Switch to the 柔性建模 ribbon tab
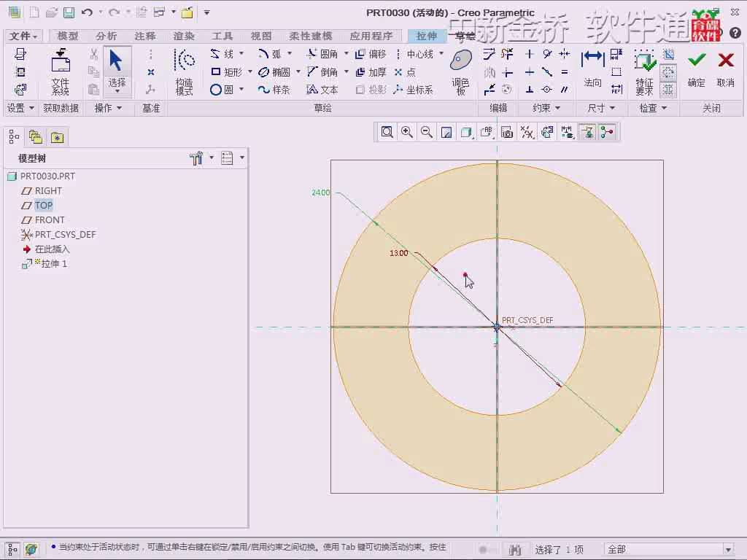The image size is (747, 560). point(311,36)
